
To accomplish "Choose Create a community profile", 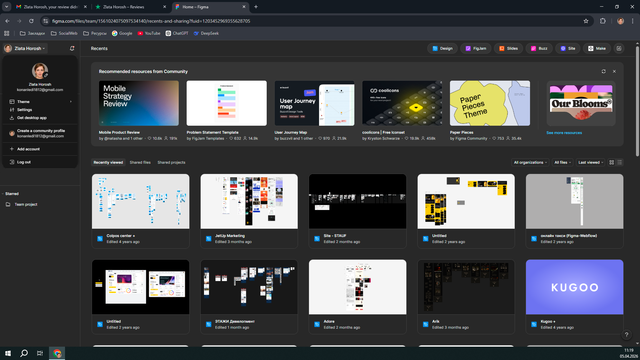I will 40,133.
